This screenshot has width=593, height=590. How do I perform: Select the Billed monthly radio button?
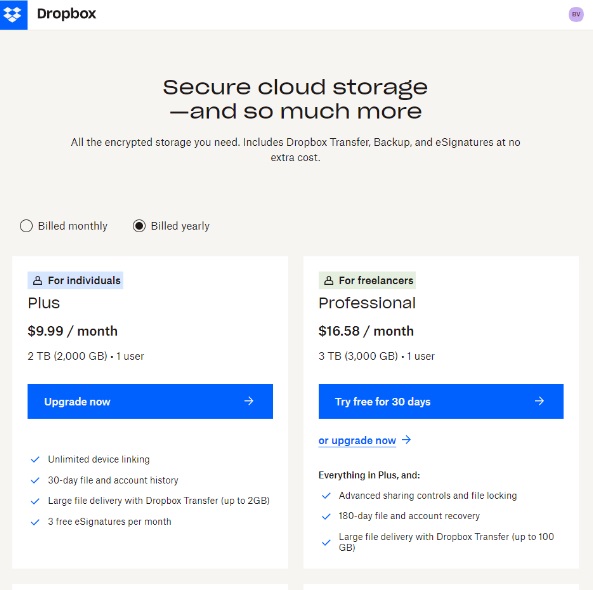26,226
